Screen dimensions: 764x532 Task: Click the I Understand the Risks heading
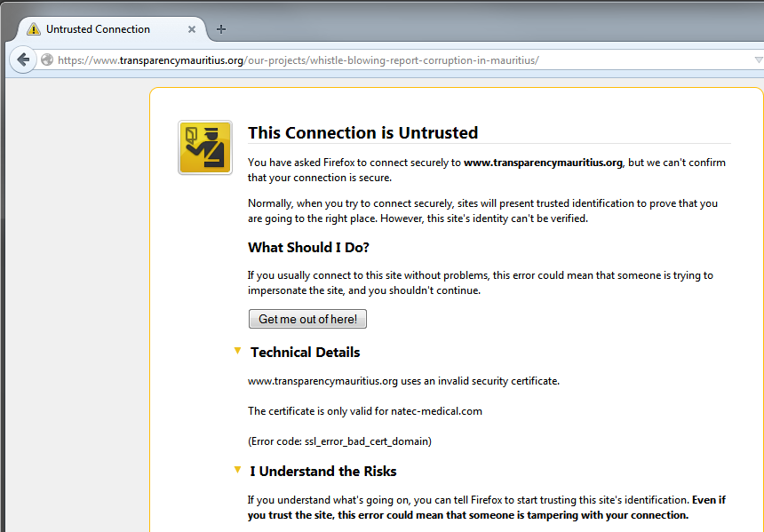pos(323,471)
